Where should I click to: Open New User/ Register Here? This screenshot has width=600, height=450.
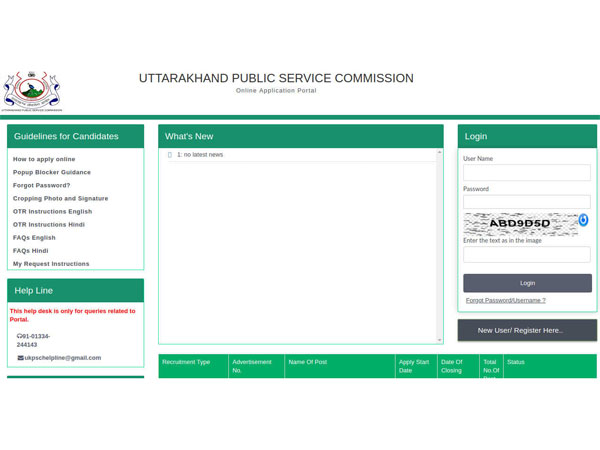(526, 330)
